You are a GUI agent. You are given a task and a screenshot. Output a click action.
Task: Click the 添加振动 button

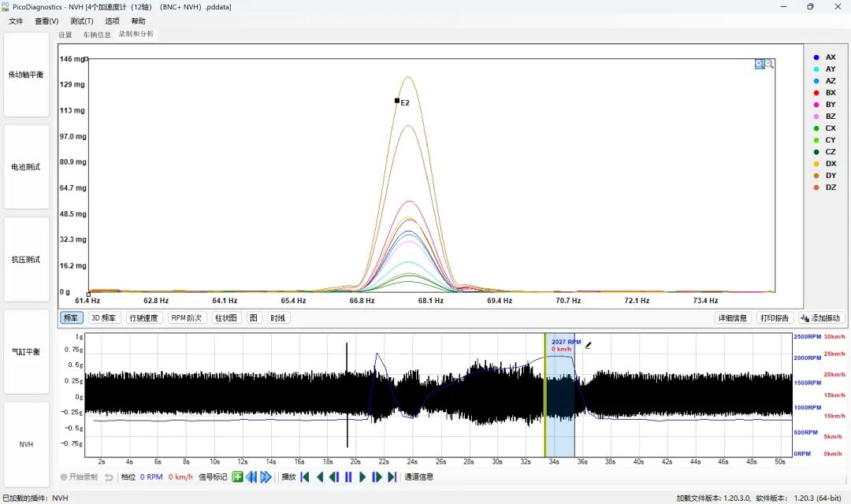click(x=820, y=318)
